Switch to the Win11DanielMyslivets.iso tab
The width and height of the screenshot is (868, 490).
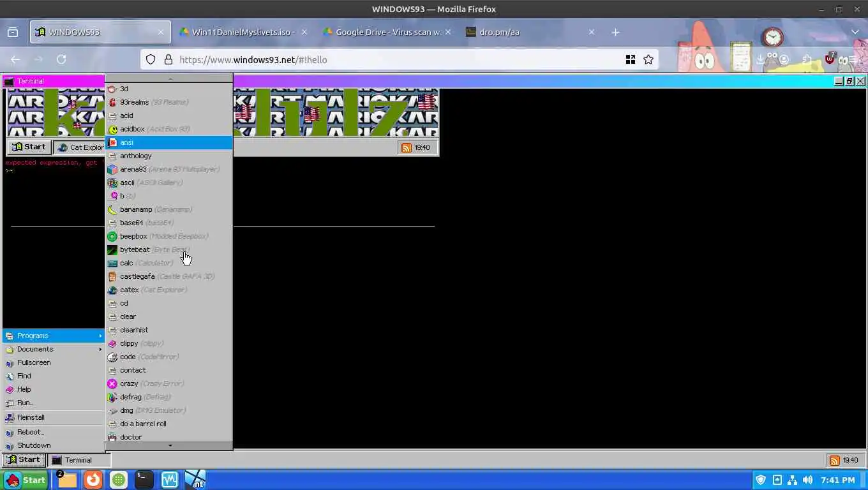[x=244, y=32]
